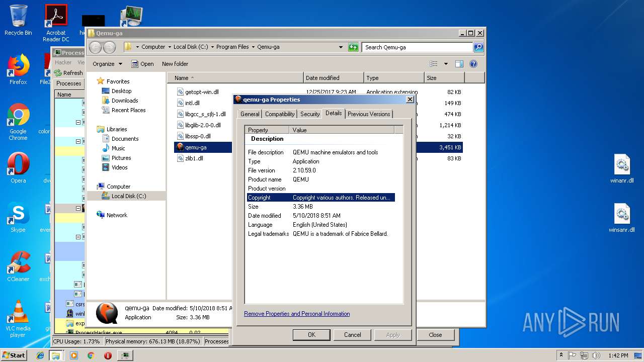Toggle the preview pane icon
This screenshot has width=644, height=362.
click(459, 64)
